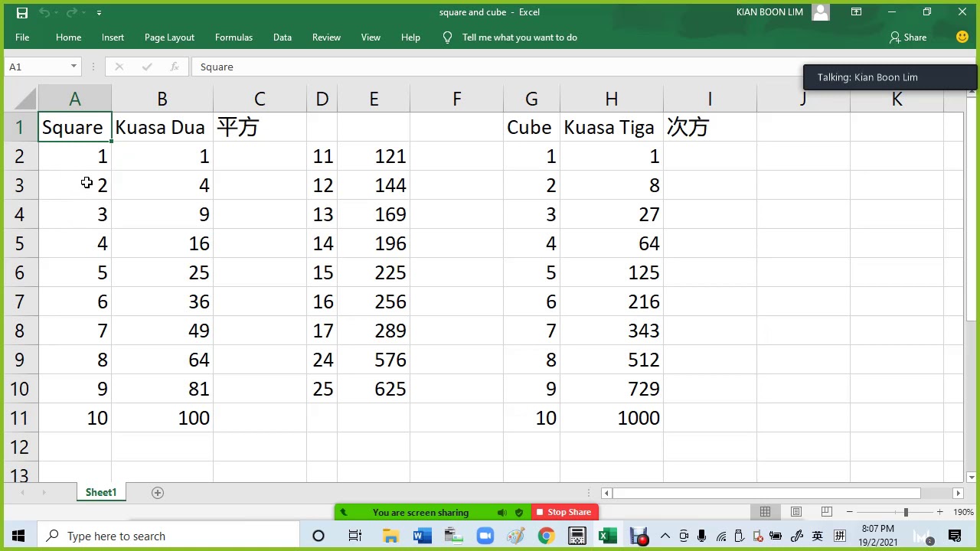Click the screen-share security shield icon

tap(519, 512)
